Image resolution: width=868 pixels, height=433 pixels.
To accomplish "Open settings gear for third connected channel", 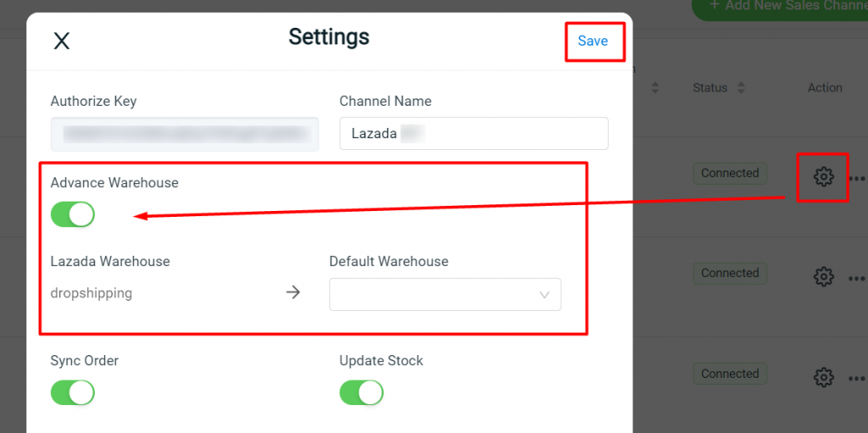I will click(824, 377).
